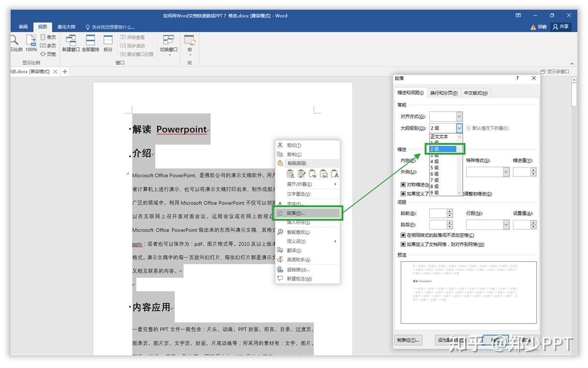Click the 制表位 tabs button

(408, 340)
